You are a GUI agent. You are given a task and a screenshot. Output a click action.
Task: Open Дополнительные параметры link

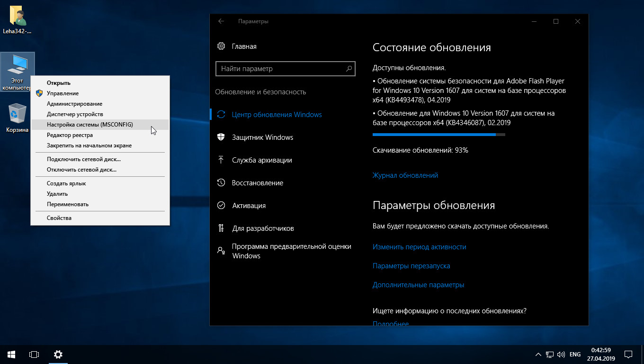pyautogui.click(x=419, y=285)
